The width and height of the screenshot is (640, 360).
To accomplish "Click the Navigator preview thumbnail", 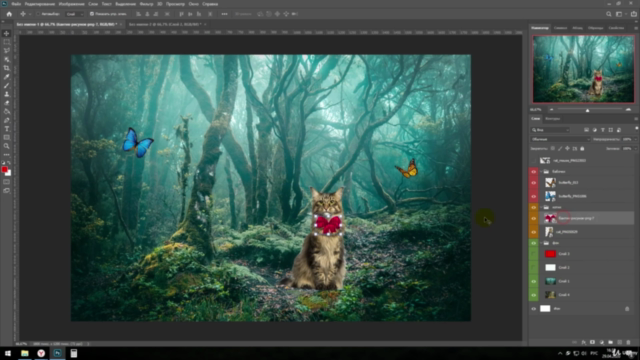I will pos(583,69).
